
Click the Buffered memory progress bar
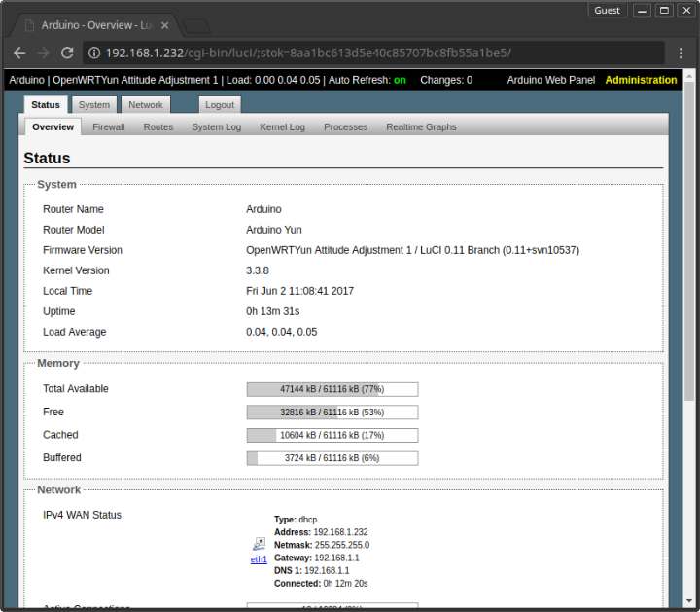point(332,458)
